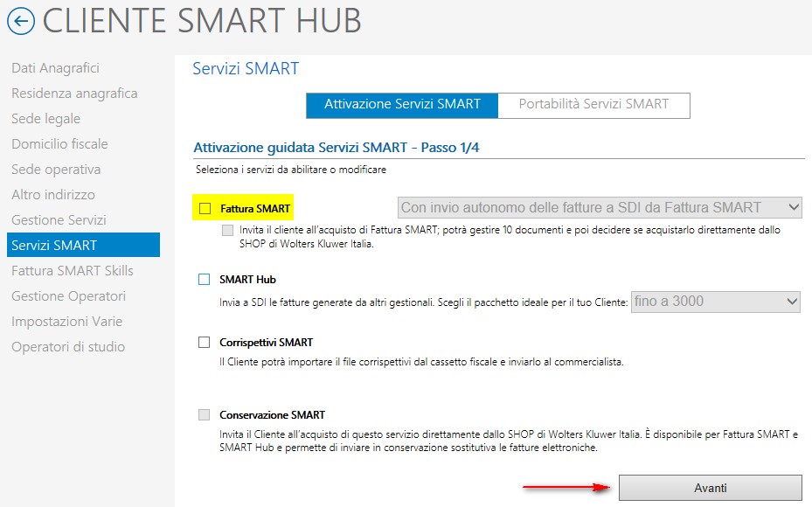Viewport: 812px width, 507px height.
Task: Click the Fattura SMART label
Action: (255, 209)
